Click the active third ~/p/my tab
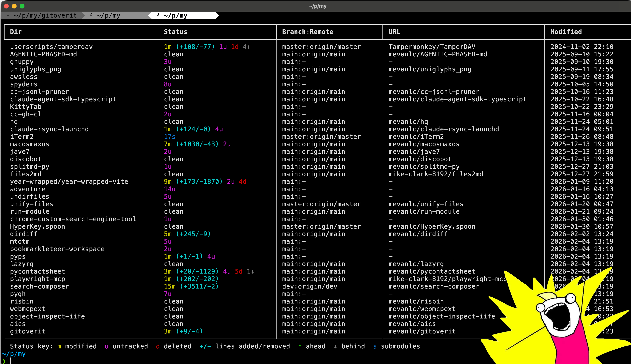631x364 pixels. [175, 16]
